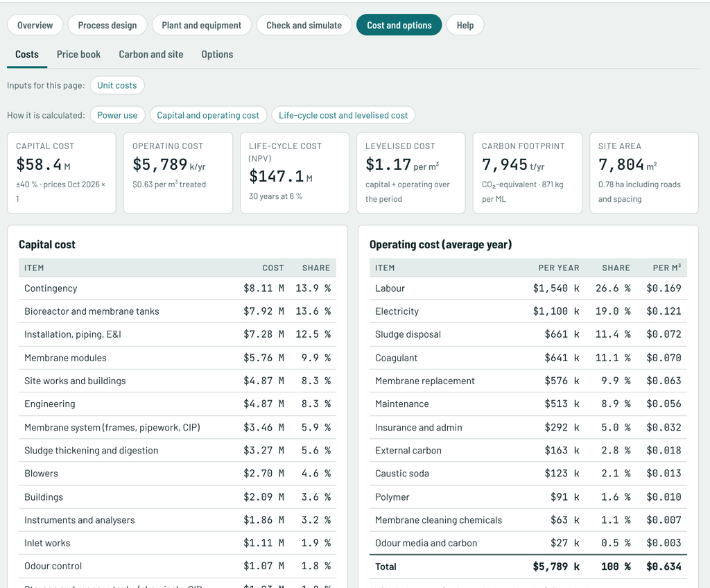The height and width of the screenshot is (588, 710).
Task: Click the Coagulant row label
Action: (x=396, y=358)
